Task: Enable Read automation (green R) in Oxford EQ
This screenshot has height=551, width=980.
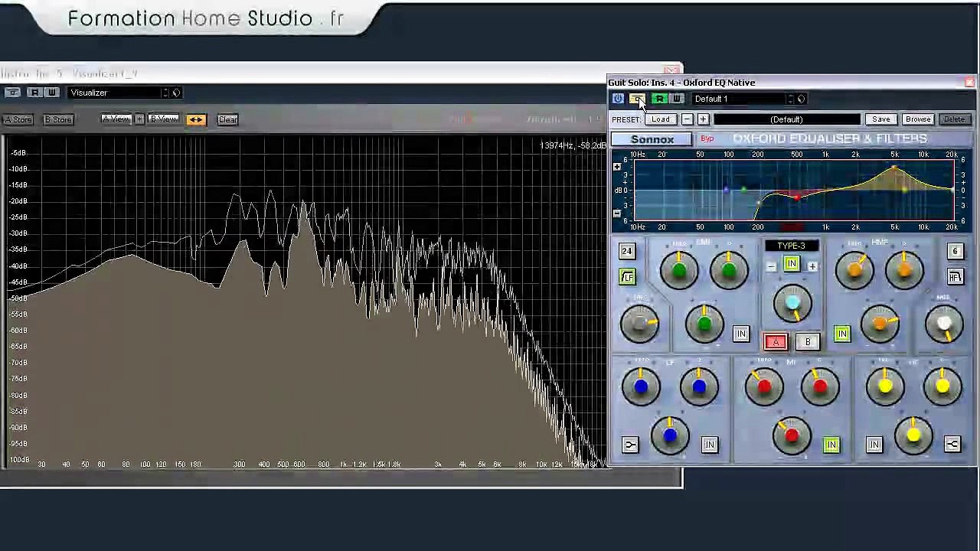Action: pyautogui.click(x=659, y=99)
